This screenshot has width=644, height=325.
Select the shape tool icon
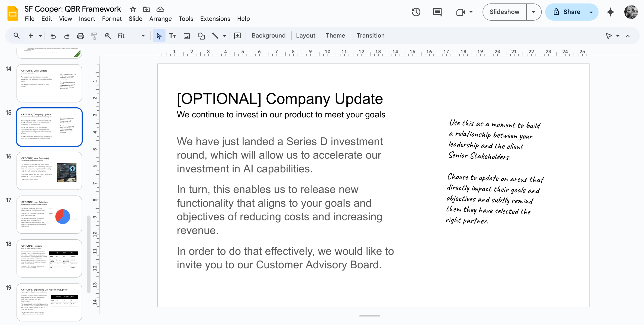click(x=201, y=36)
